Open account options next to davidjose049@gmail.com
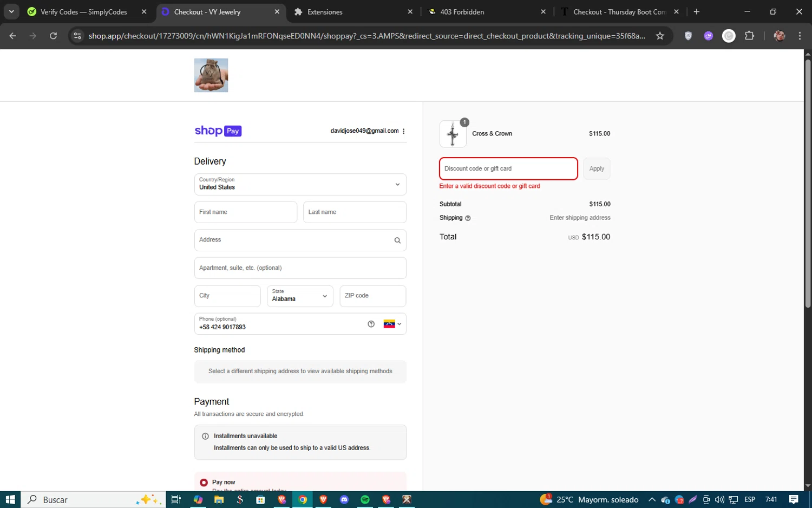 (x=403, y=131)
